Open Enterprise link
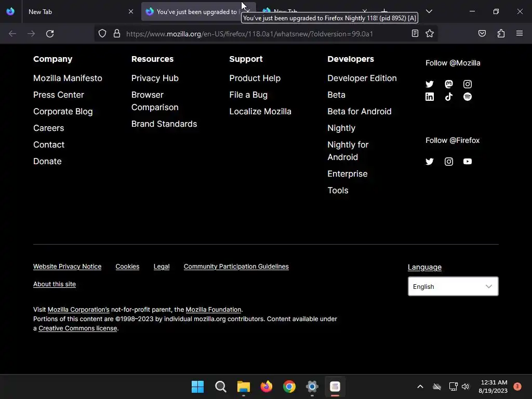The image size is (532, 399). (x=348, y=174)
